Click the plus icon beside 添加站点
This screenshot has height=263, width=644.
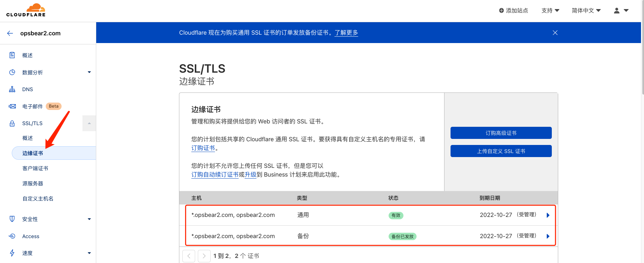(501, 10)
